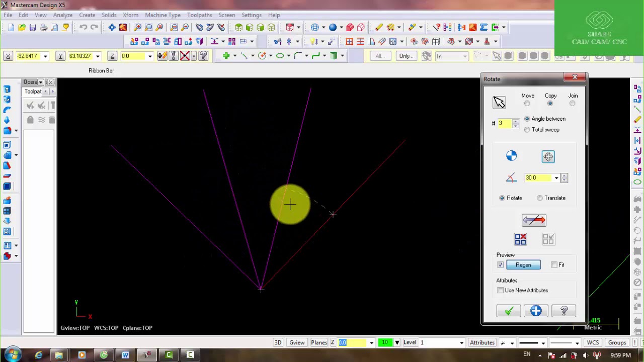
Task: Click the rotation angle icon
Action: (x=511, y=178)
